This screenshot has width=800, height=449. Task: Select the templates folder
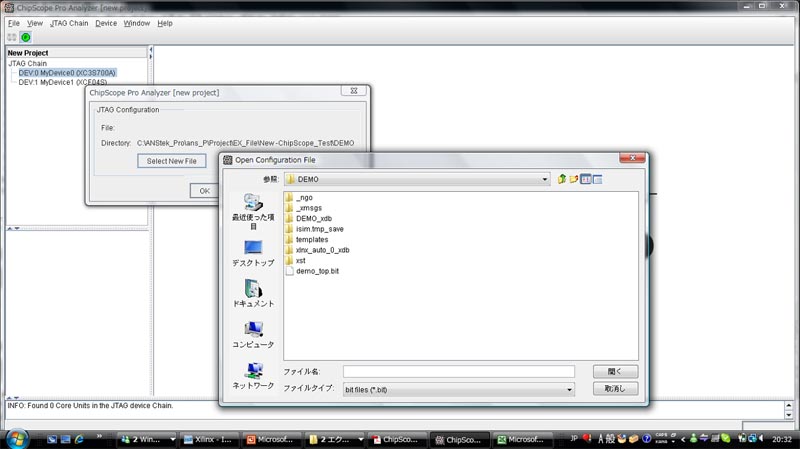(x=307, y=239)
